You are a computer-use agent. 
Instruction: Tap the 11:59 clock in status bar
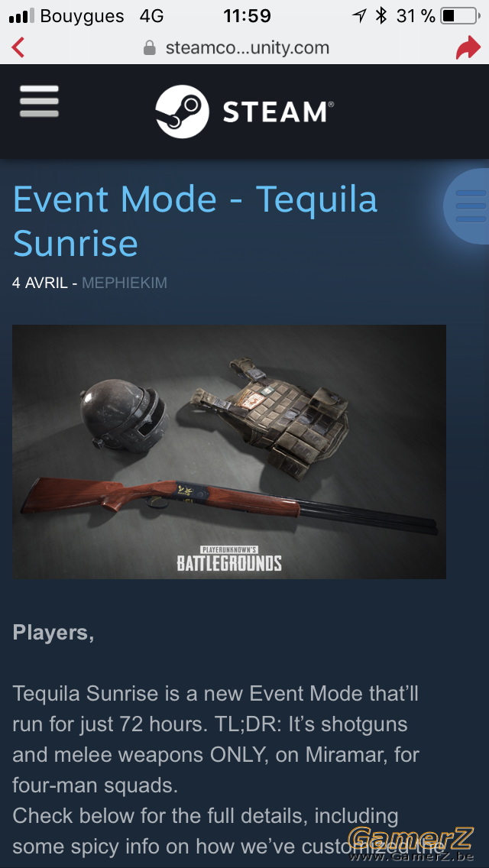247,16
